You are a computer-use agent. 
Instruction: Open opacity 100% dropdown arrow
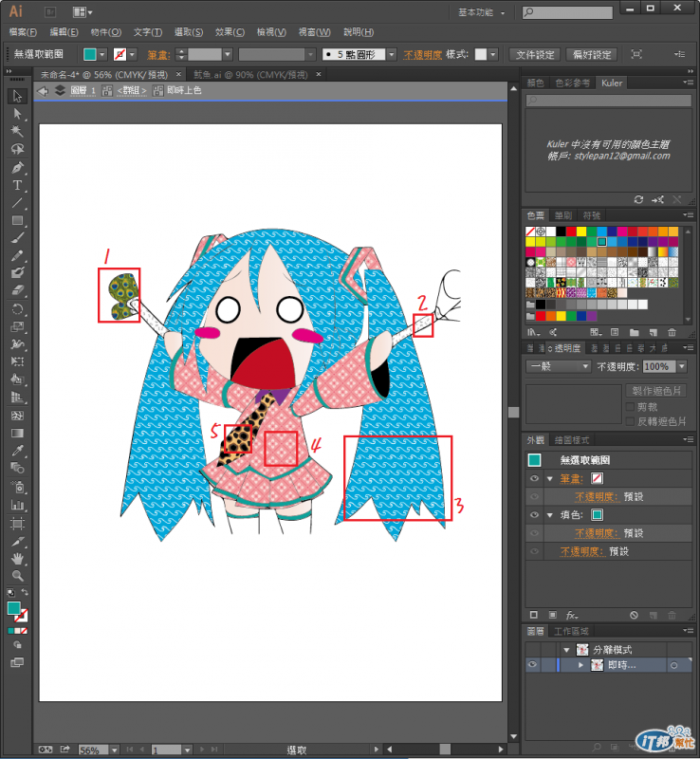pyautogui.click(x=682, y=366)
